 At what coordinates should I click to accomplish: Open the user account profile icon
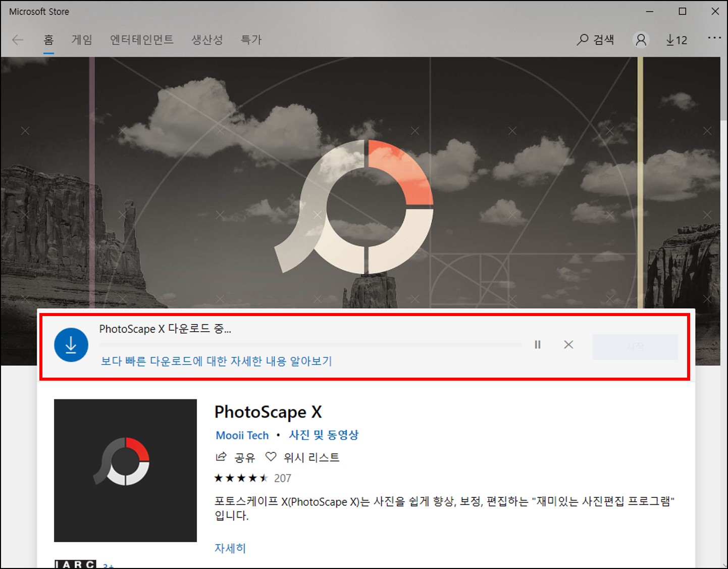click(641, 40)
